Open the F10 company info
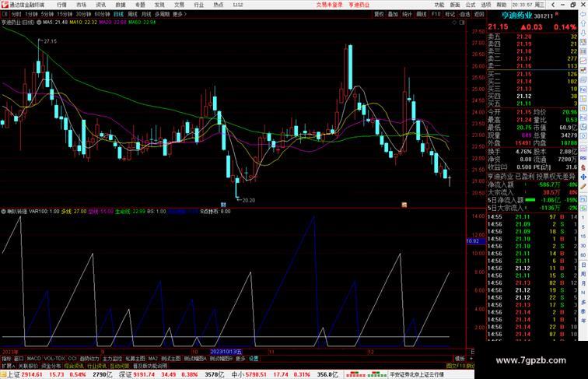 pos(436,14)
